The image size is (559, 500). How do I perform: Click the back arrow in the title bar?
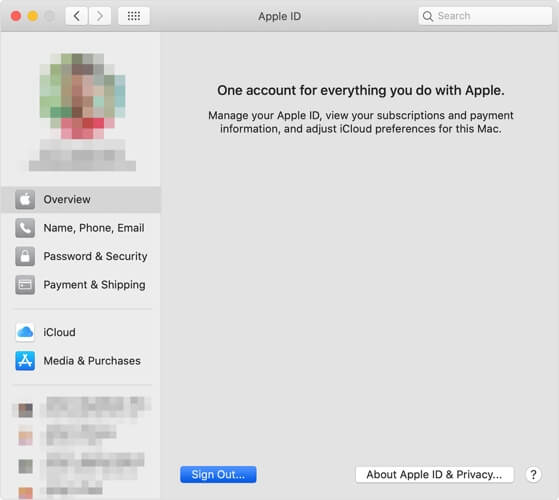pyautogui.click(x=76, y=16)
